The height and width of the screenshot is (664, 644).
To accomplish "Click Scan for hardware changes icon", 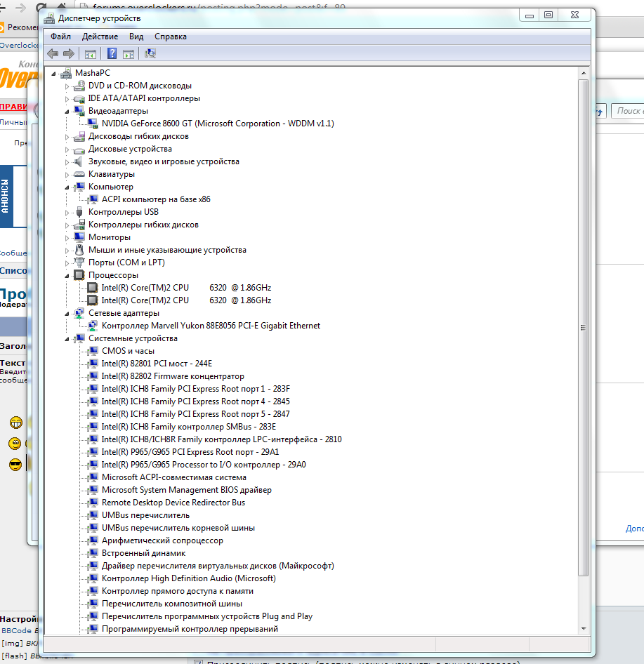I will pos(150,53).
